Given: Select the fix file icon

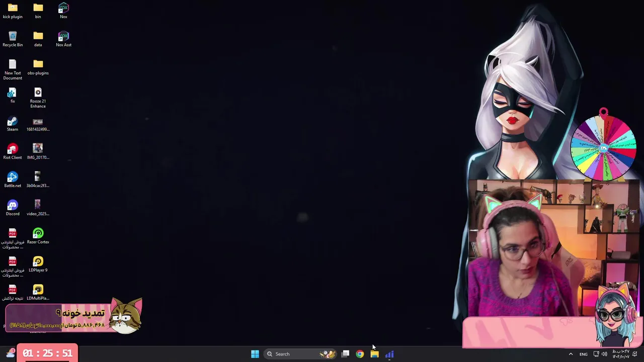Looking at the screenshot, I should 13,96.
